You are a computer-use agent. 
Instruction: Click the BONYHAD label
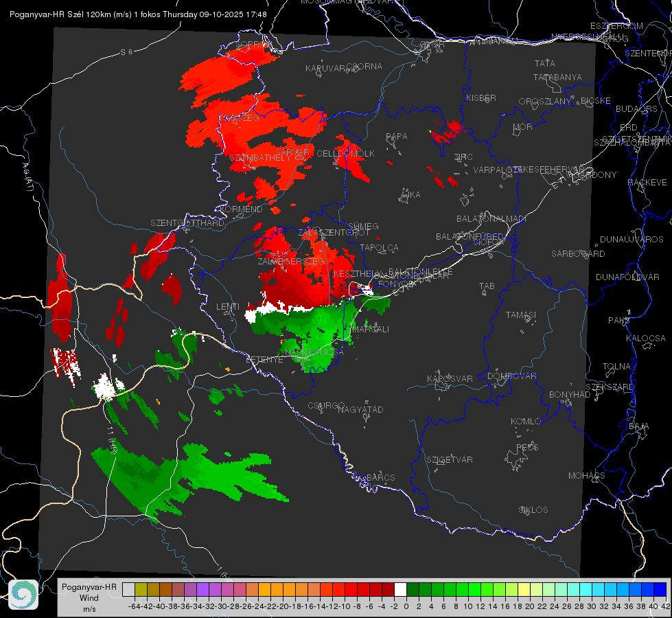click(x=570, y=394)
